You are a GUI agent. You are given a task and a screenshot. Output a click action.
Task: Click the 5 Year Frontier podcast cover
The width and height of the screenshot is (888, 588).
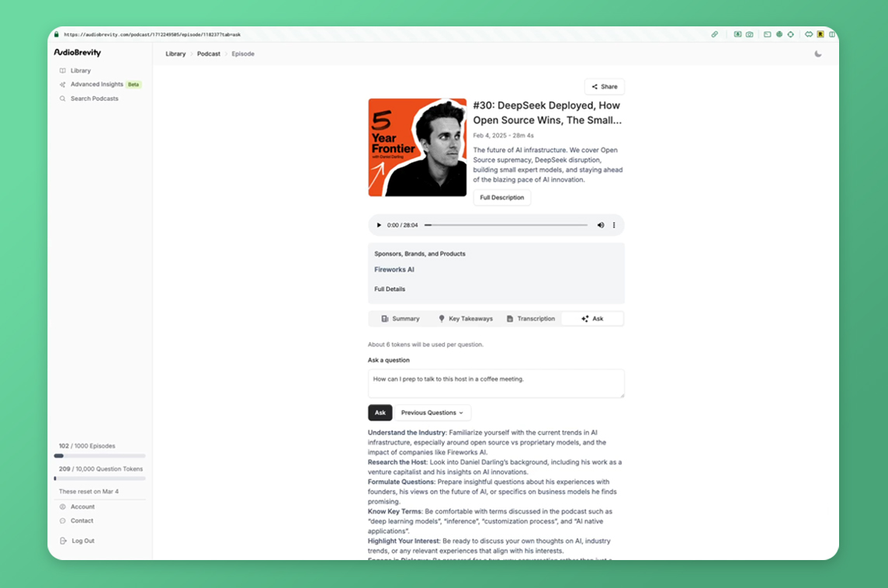click(x=418, y=147)
